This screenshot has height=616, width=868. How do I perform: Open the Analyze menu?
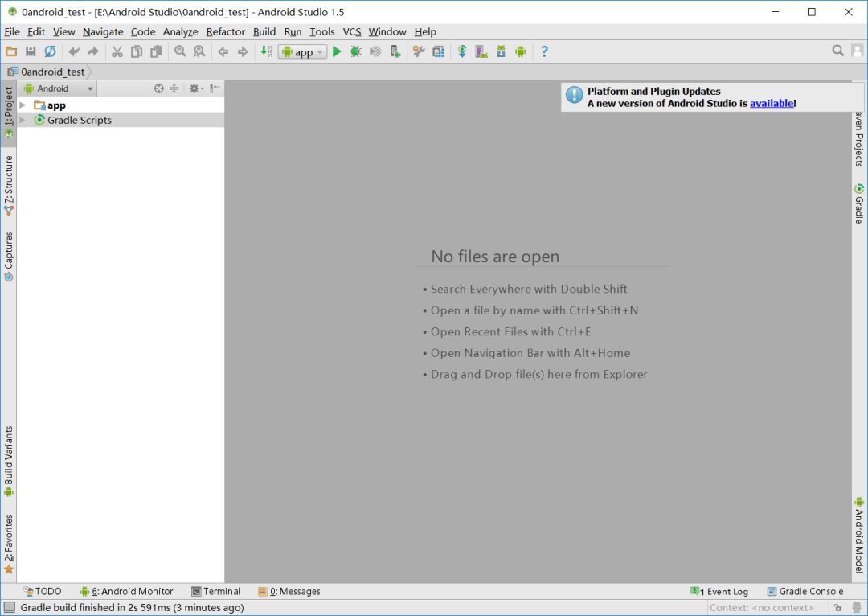tap(181, 31)
